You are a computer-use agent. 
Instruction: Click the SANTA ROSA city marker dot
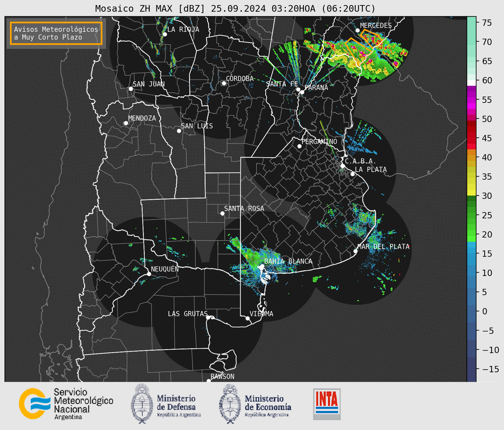point(222,213)
